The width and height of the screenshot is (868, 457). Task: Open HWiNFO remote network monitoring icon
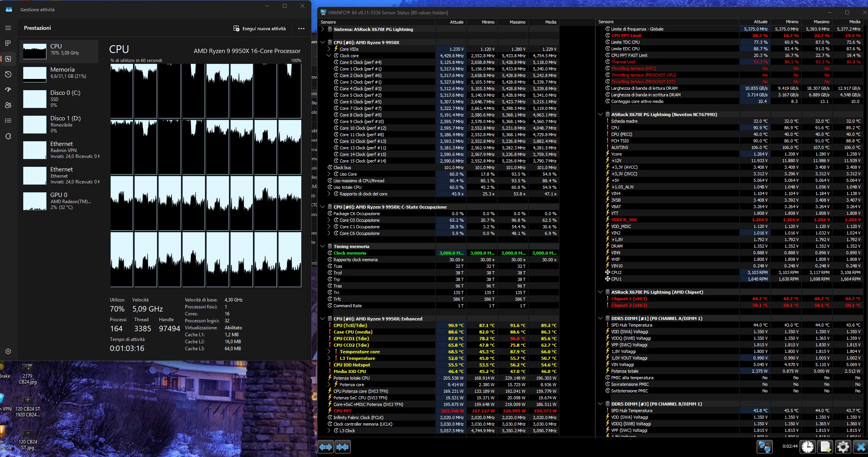point(764,447)
